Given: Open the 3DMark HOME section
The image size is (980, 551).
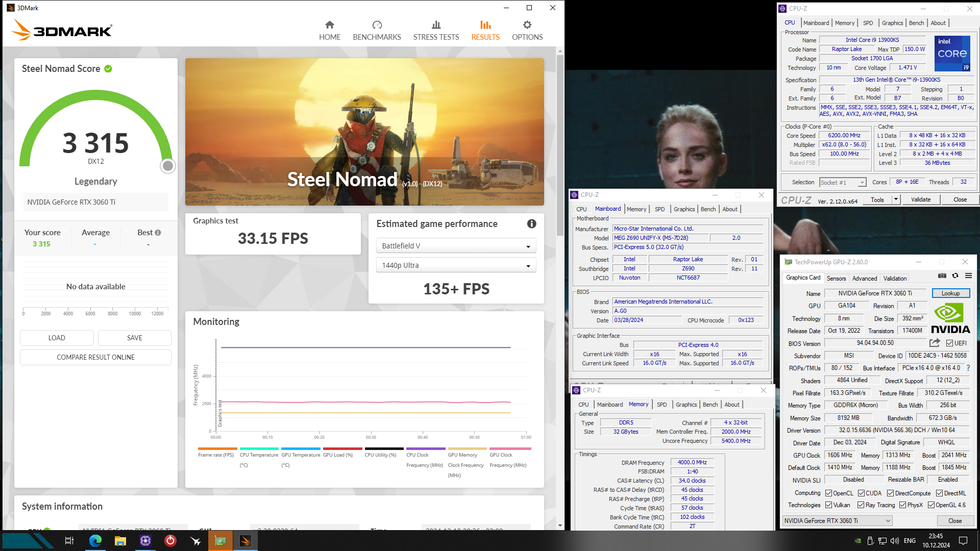Looking at the screenshot, I should coord(330,31).
